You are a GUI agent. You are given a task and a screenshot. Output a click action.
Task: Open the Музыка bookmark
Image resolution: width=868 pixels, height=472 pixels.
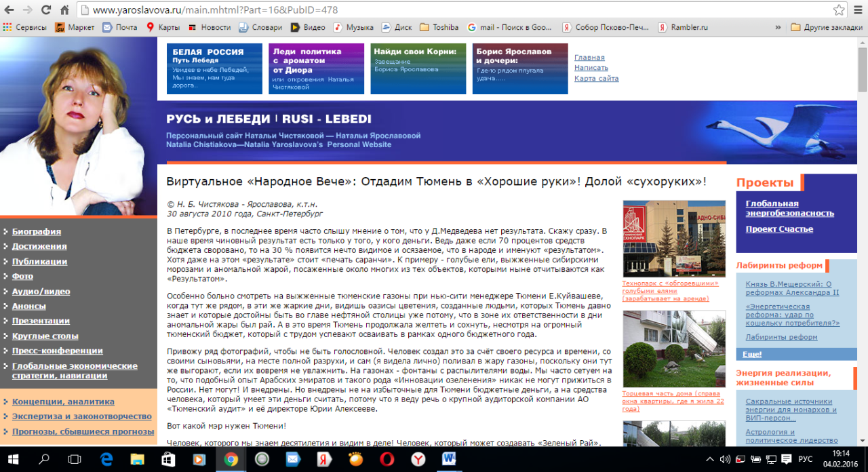point(353,28)
